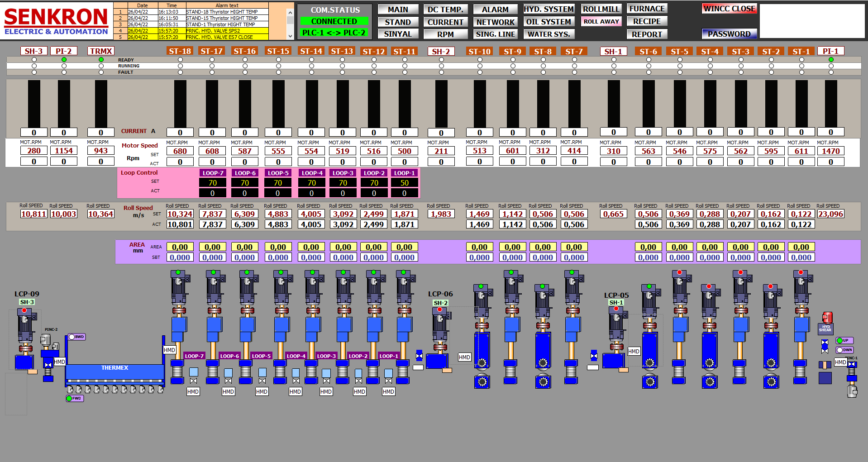The width and height of the screenshot is (868, 462).
Task: Select the THERMEX cooling box graphic
Action: click(114, 372)
